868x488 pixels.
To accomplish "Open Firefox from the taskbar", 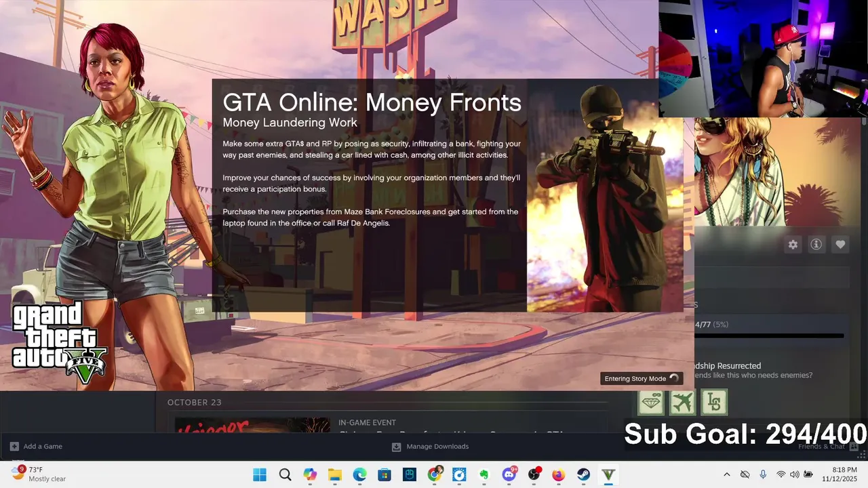I will 558,474.
